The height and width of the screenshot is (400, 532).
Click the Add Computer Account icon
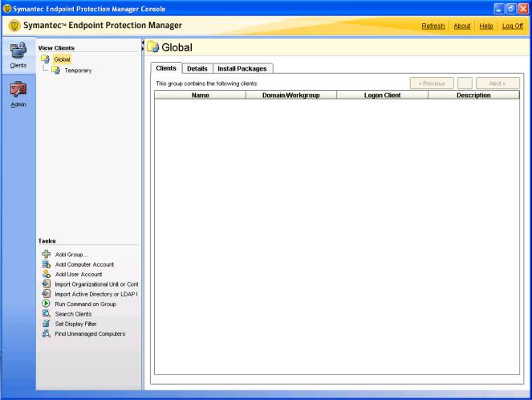[47, 263]
